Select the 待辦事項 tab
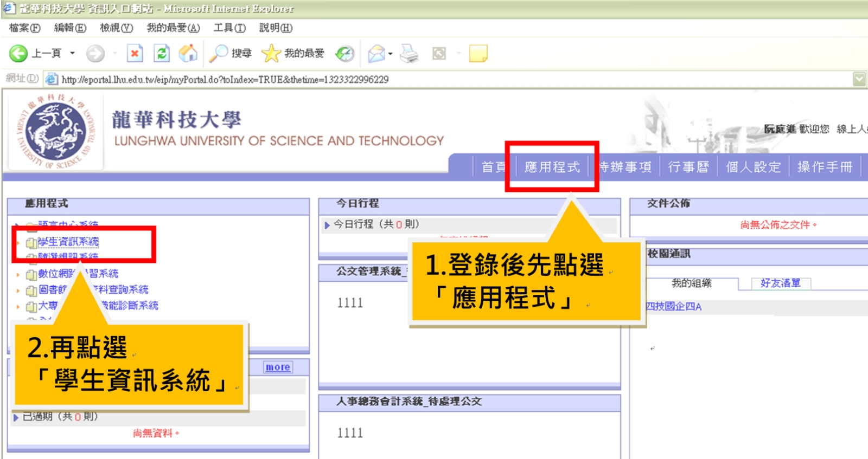The height and width of the screenshot is (459, 868). click(x=625, y=167)
